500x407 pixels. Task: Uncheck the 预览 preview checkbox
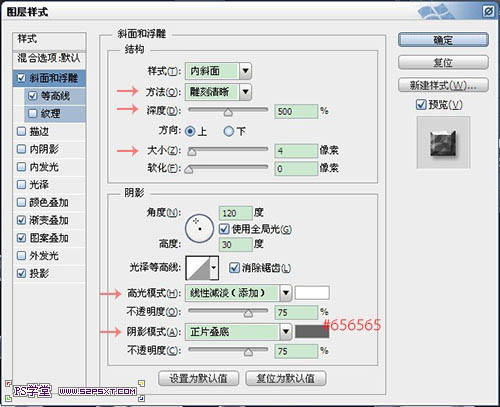pyautogui.click(x=421, y=105)
